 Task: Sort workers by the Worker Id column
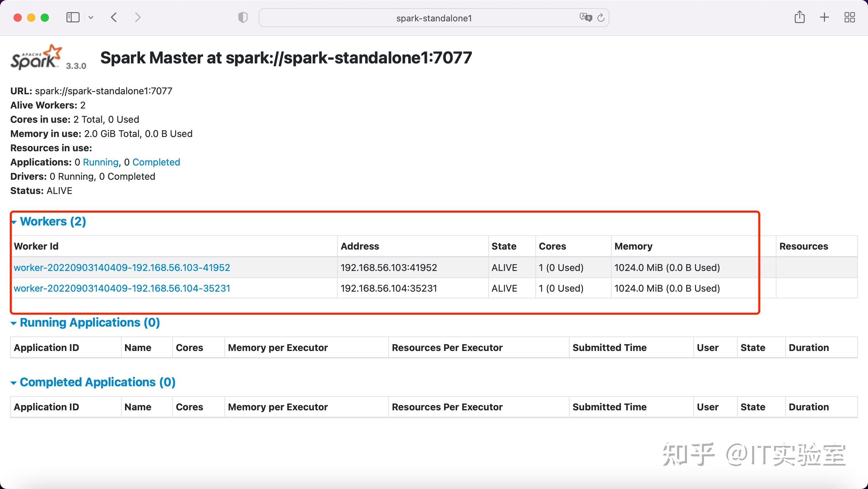point(36,246)
